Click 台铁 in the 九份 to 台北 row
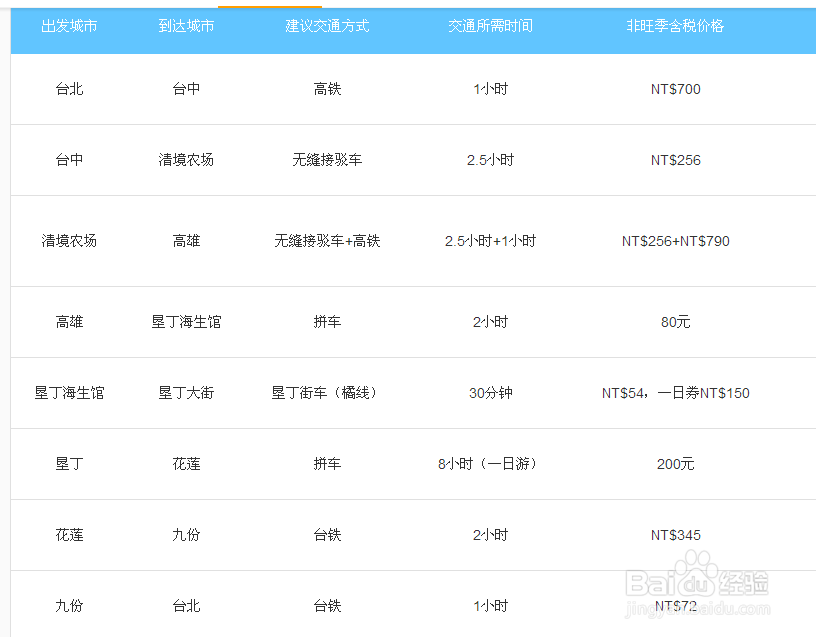The image size is (816, 637). pos(327,606)
